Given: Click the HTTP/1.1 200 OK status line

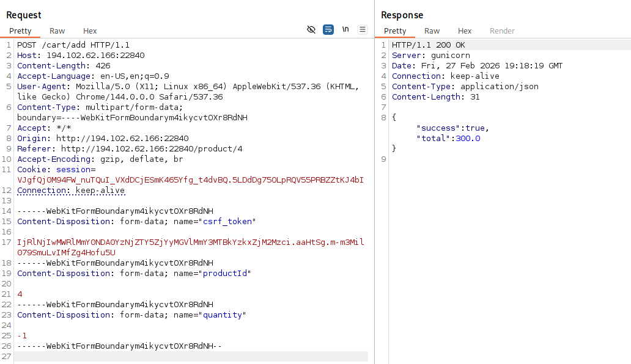Looking at the screenshot, I should pyautogui.click(x=429, y=45).
